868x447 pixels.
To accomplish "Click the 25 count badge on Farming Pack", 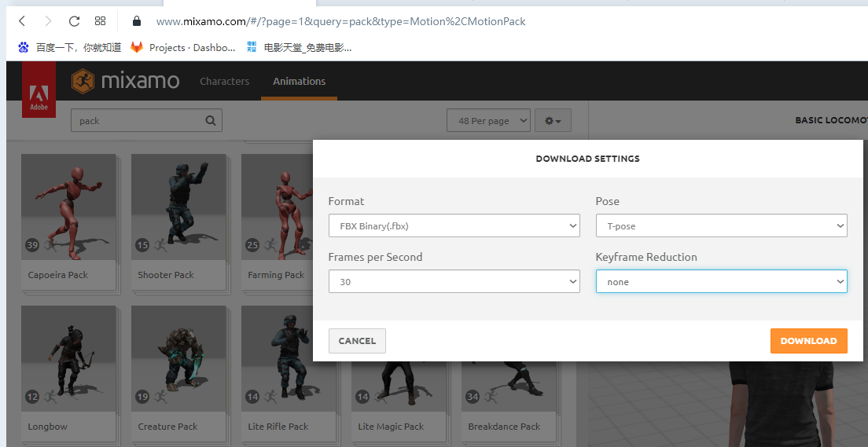I will coord(252,245).
